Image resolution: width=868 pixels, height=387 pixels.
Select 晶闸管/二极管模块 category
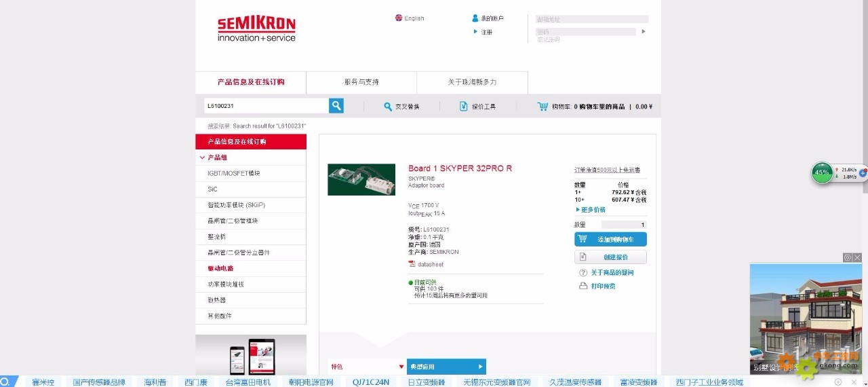[251, 221]
